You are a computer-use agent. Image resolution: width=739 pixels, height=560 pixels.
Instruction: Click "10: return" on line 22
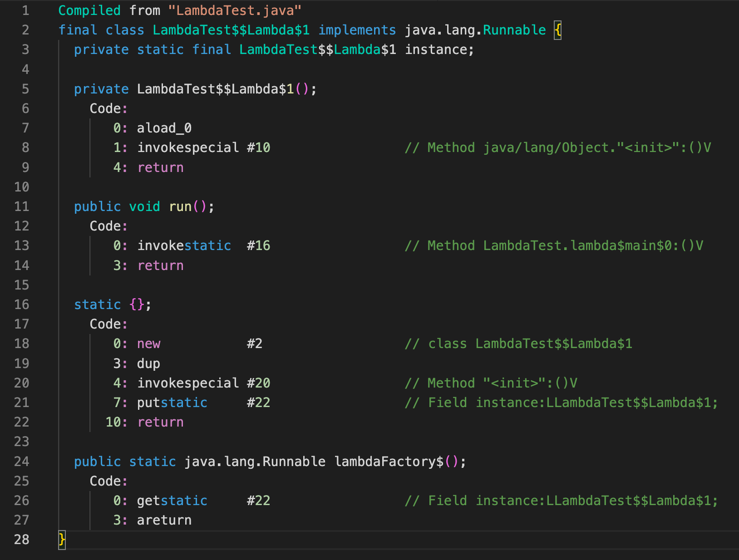pos(145,422)
